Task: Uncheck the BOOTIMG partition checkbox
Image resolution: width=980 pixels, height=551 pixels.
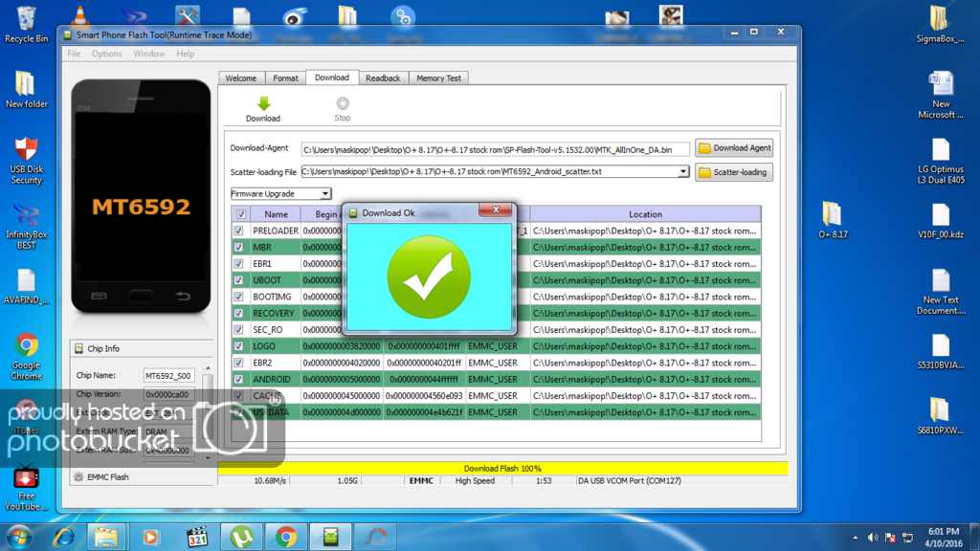Action: point(238,297)
